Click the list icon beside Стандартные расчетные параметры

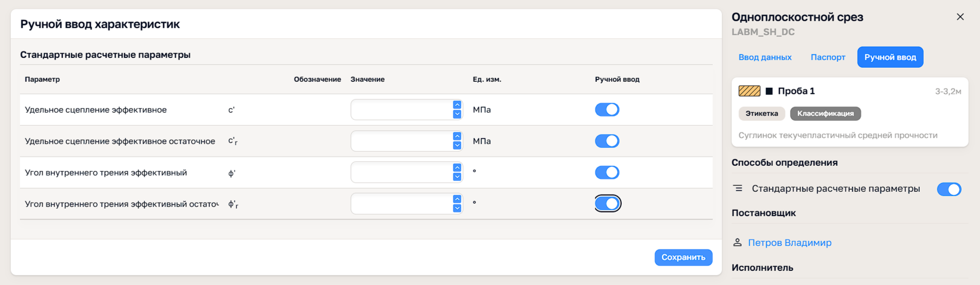pos(738,189)
